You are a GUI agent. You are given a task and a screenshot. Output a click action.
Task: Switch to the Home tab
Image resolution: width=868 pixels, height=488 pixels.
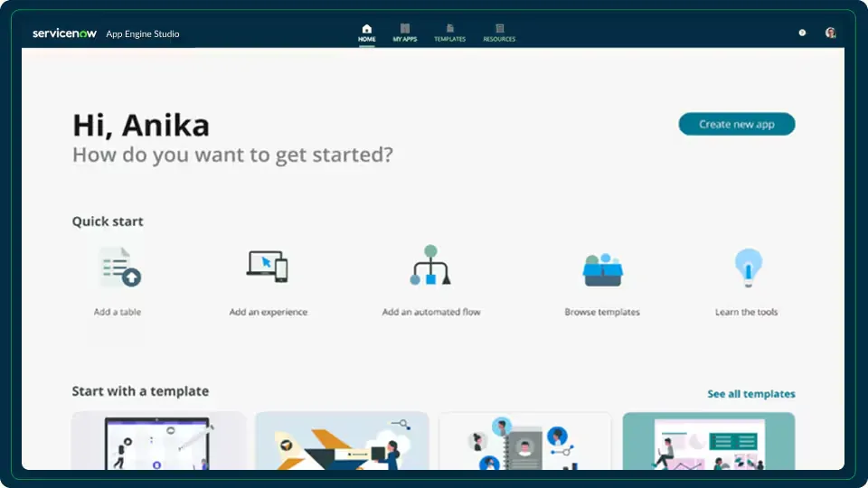366,33
